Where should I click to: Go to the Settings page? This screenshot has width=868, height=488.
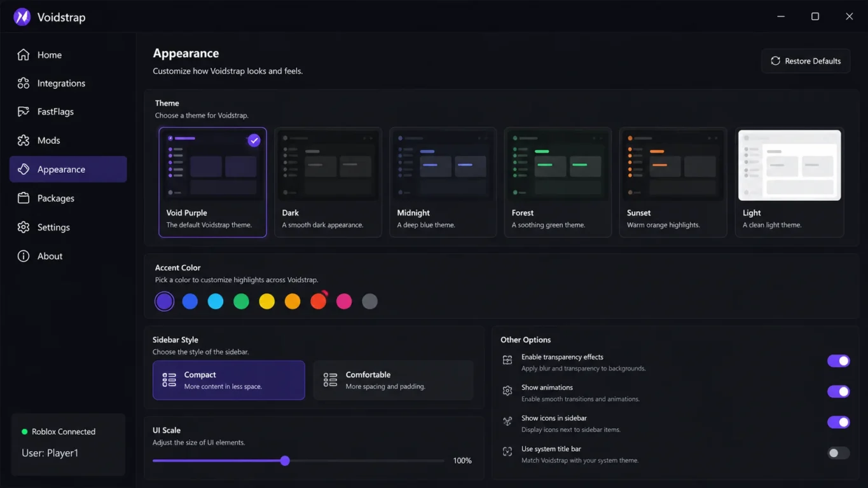tap(68, 227)
